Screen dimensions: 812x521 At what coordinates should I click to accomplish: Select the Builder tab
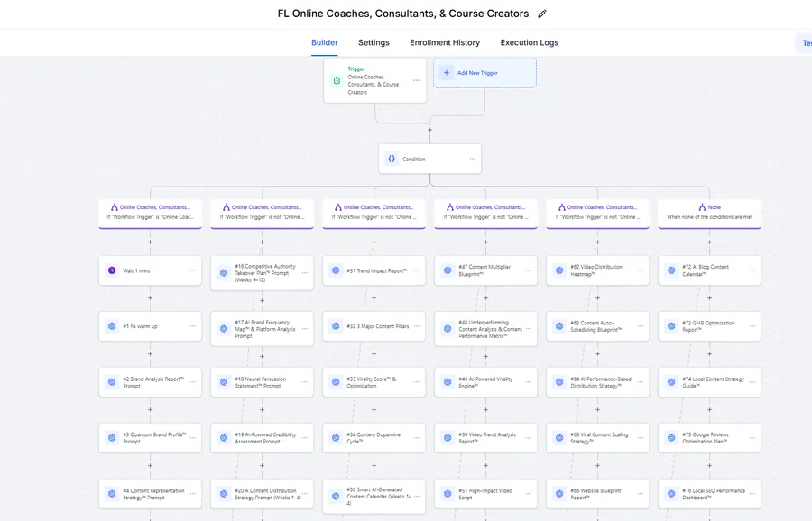[x=325, y=42]
